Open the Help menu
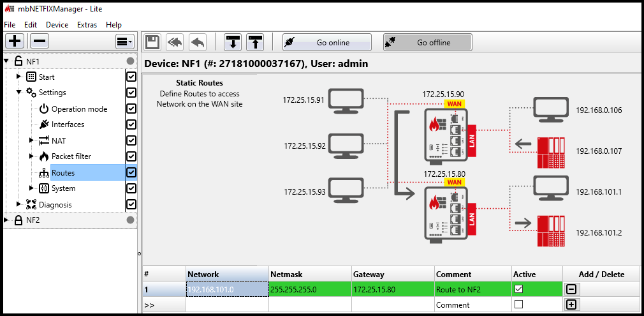644x316 pixels. 113,25
